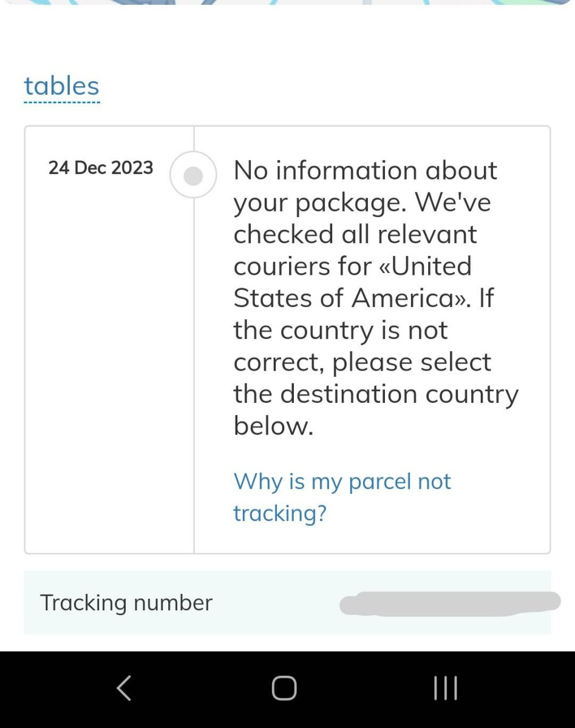Open the recent apps navigation icon

445,689
